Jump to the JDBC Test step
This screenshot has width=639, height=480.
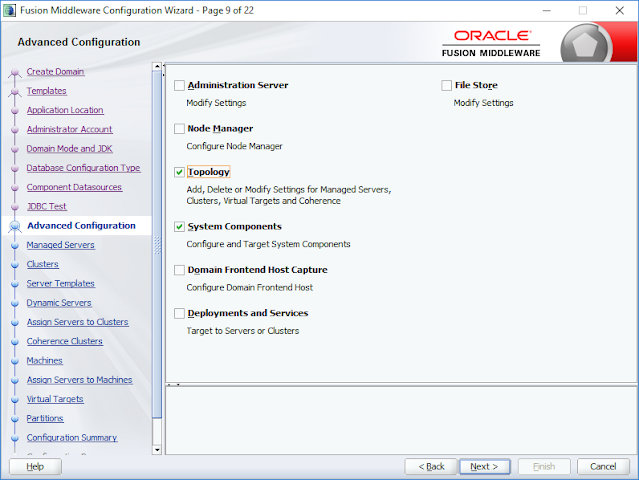tap(46, 206)
